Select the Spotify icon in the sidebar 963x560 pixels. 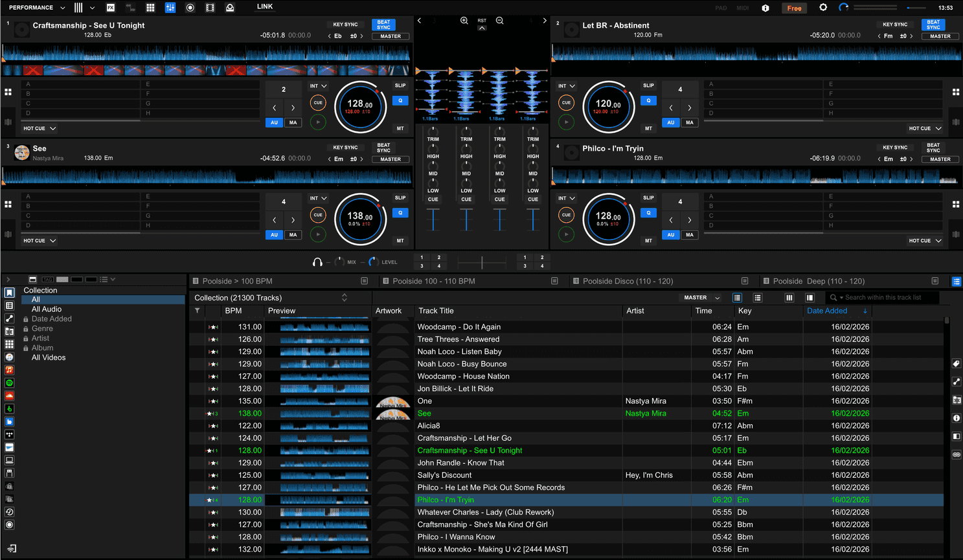click(9, 383)
